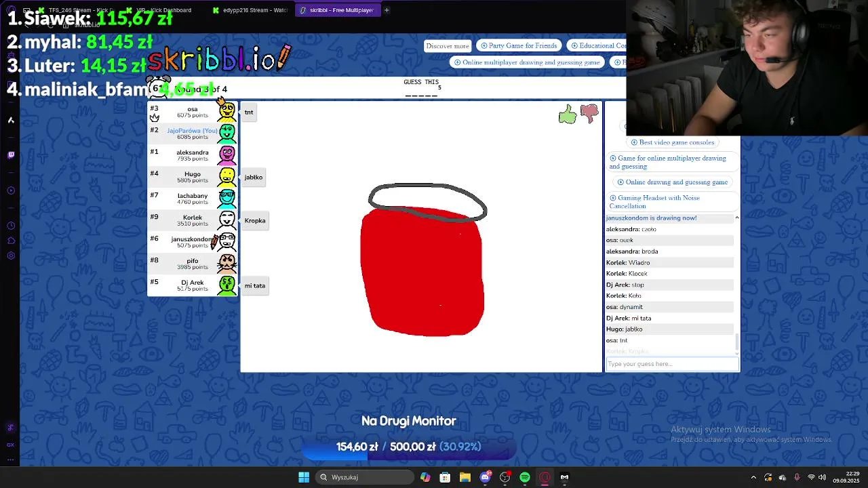Image resolution: width=868 pixels, height=488 pixels.
Task: Click the red drawing on canvas
Action: pos(422,271)
